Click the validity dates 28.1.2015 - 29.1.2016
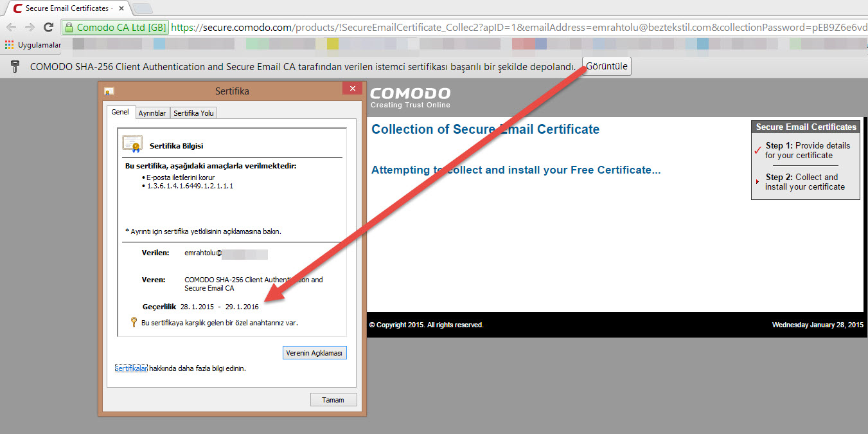Screen dimensions: 868x434 click(x=220, y=307)
